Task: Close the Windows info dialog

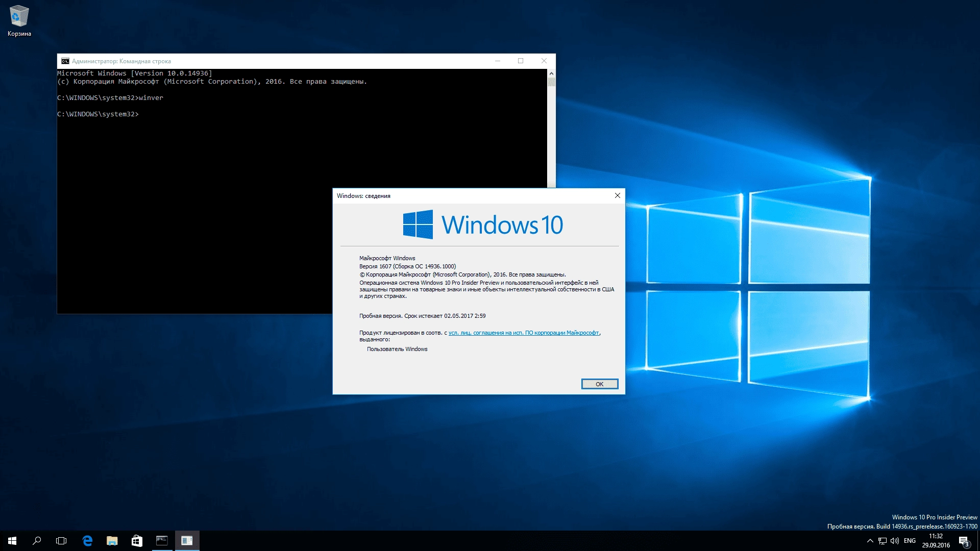Action: coord(617,195)
